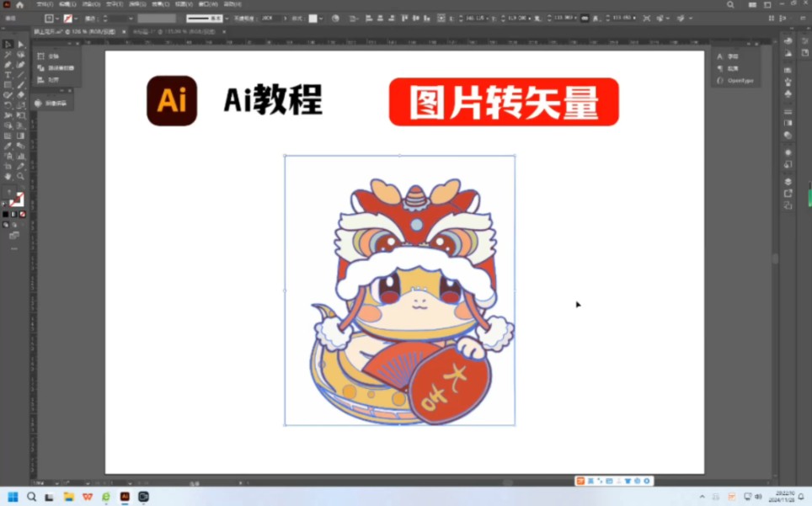Select the Selection tool (black arrow)
Screen dimensions: 812x506
point(8,45)
